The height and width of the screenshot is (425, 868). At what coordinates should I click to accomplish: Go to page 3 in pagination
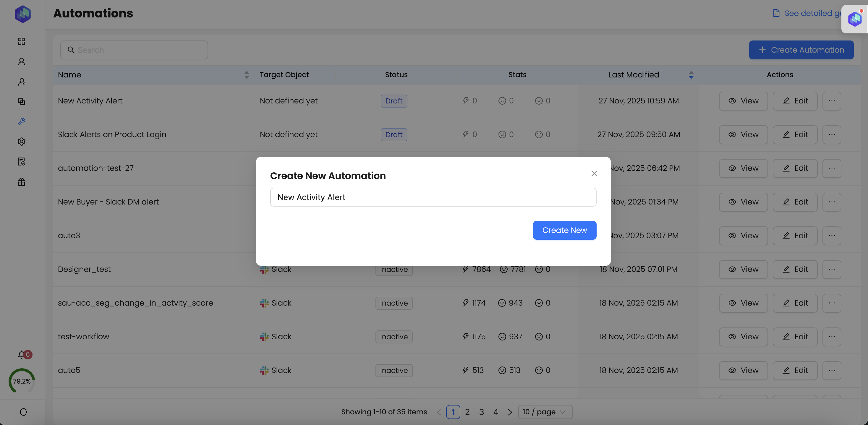click(x=482, y=412)
